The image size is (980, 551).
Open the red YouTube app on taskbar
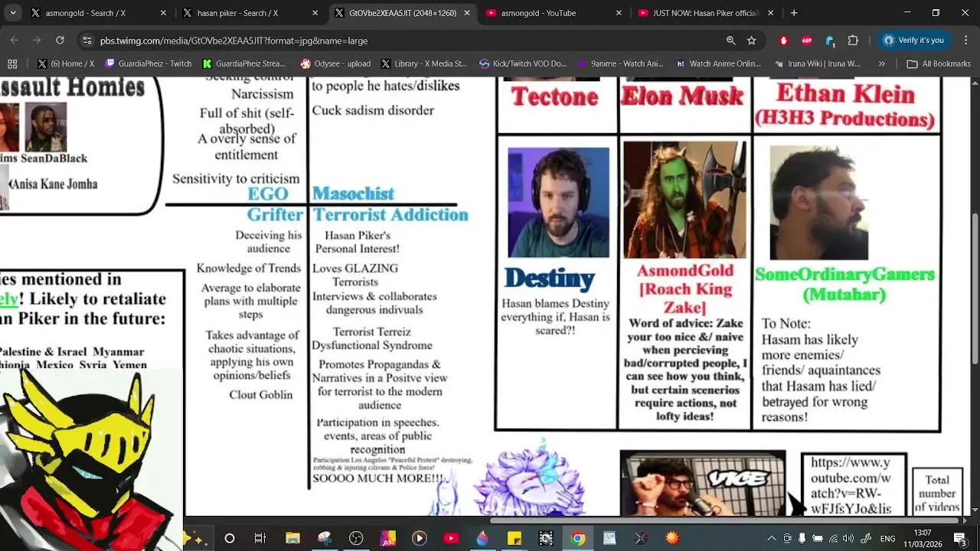451,538
